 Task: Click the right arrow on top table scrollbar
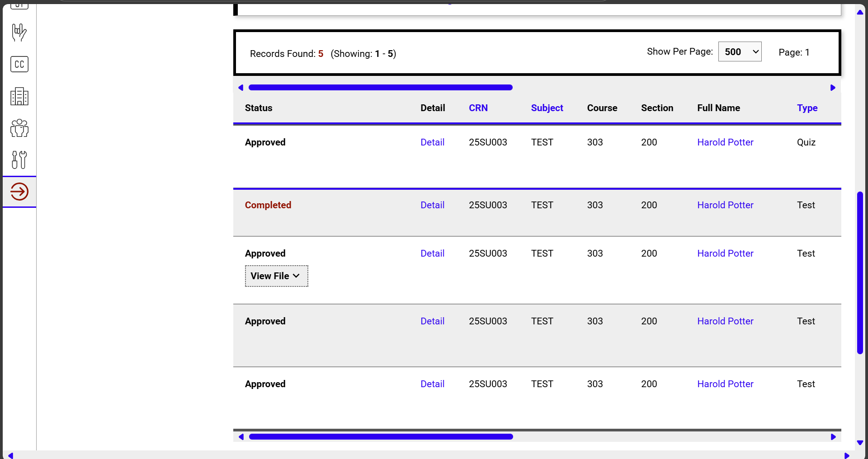coord(833,88)
